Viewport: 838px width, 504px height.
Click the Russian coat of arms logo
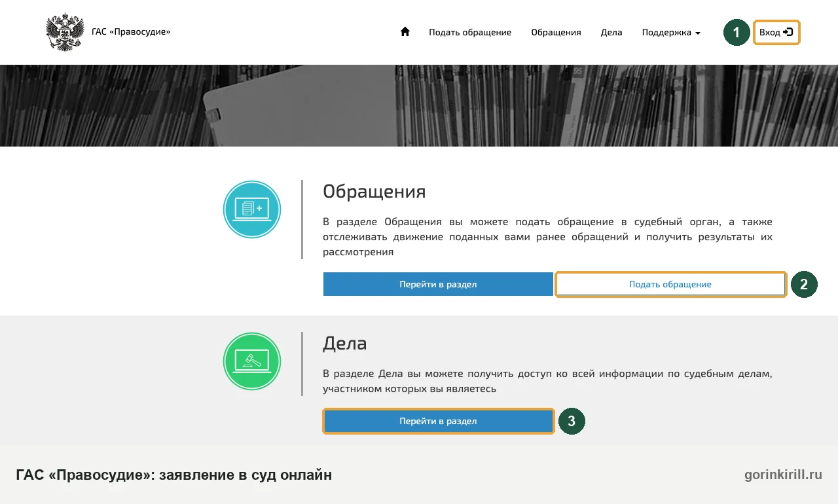[65, 32]
